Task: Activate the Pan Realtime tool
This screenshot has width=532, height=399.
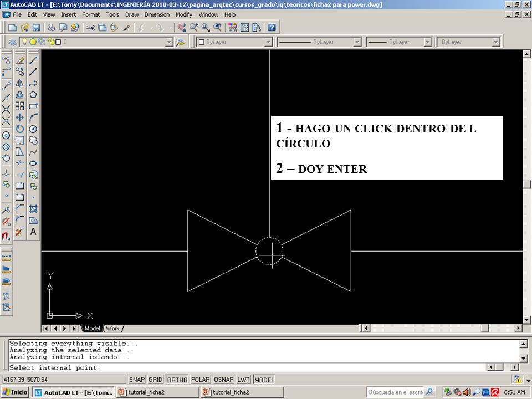Action: pos(182,28)
